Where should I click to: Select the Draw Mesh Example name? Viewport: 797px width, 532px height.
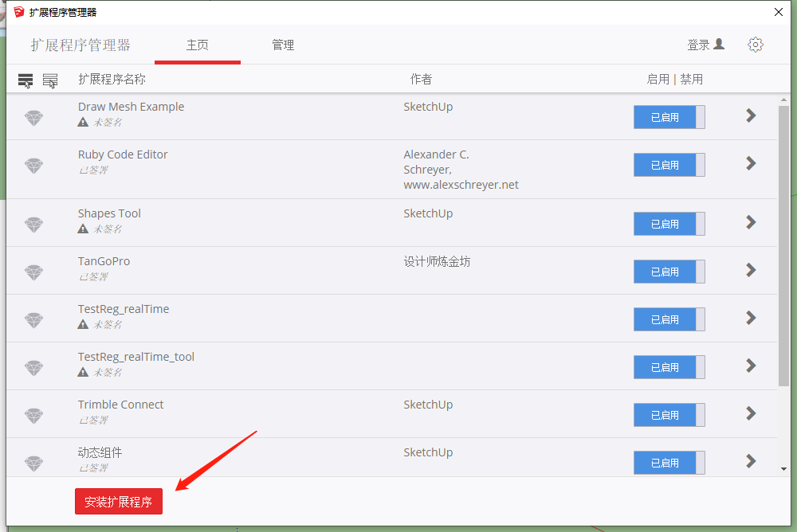click(x=132, y=107)
